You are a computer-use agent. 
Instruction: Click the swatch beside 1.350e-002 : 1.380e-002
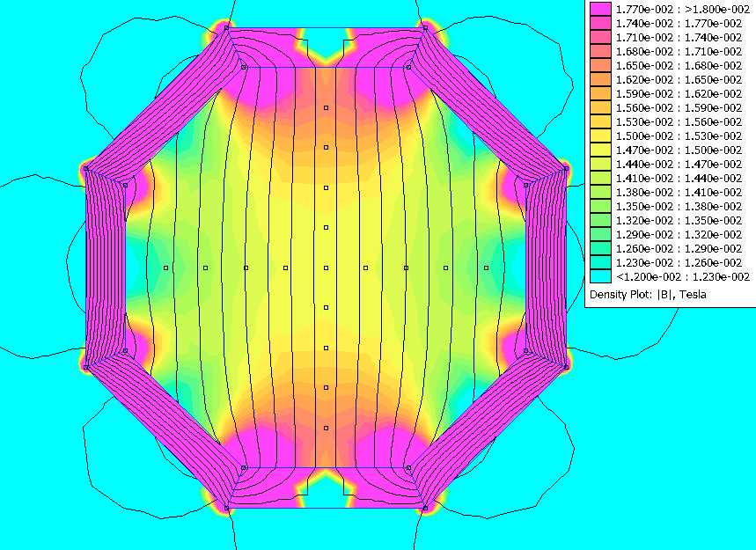pos(600,206)
